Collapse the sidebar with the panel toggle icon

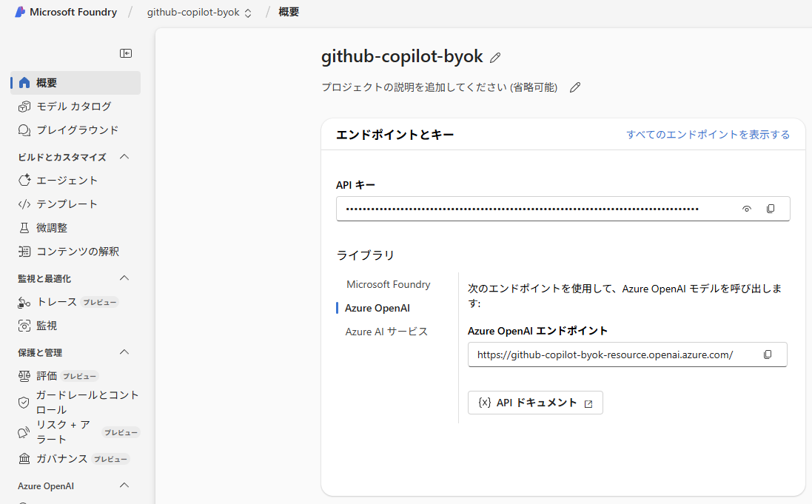point(126,53)
